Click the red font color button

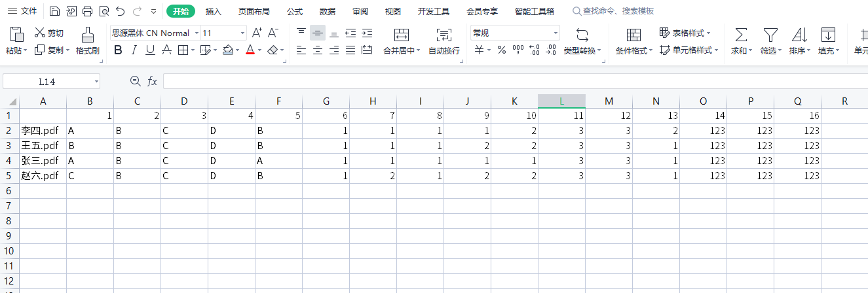pos(250,50)
